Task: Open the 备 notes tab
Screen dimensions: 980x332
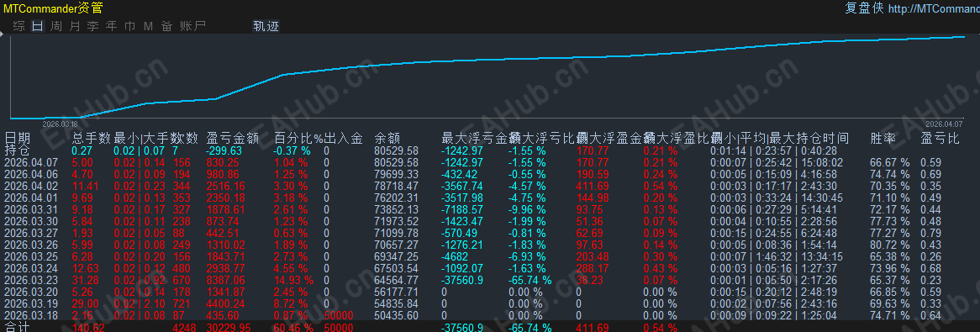Action: tap(167, 25)
